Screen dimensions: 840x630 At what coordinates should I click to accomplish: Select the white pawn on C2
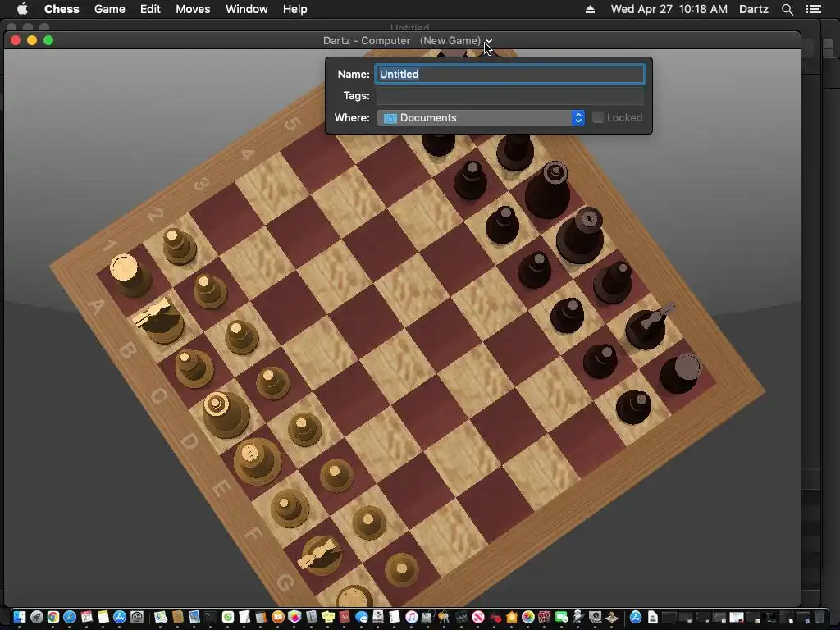241,336
